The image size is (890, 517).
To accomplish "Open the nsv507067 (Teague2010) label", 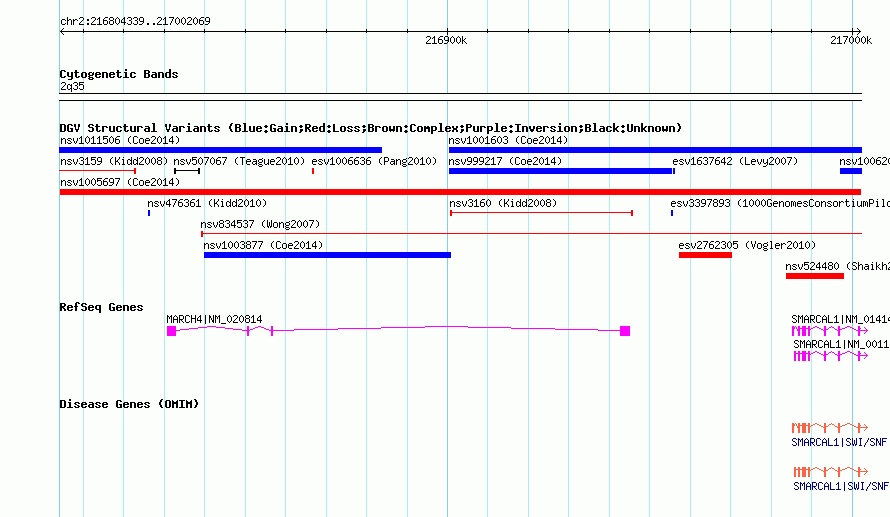I will (x=239, y=161).
